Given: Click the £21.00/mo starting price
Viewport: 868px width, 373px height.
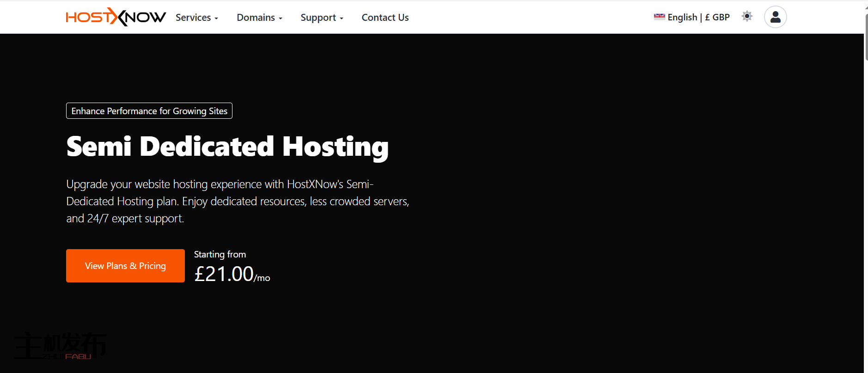Looking at the screenshot, I should [232, 274].
